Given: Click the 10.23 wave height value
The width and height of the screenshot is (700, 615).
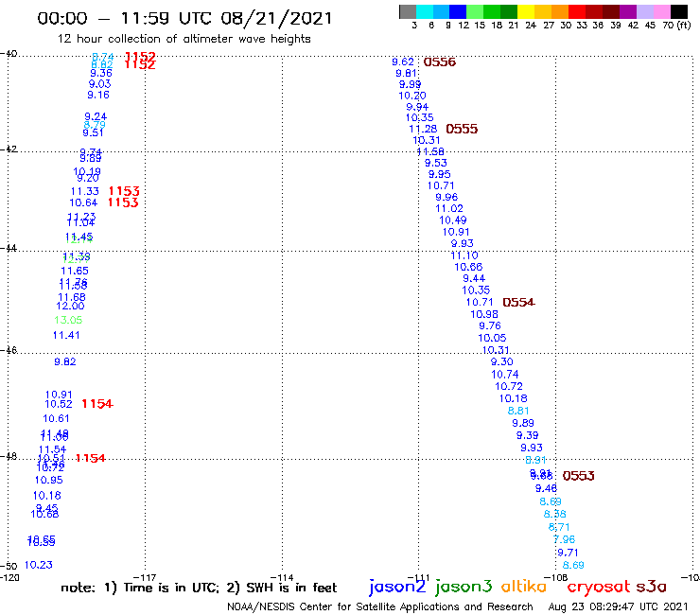Looking at the screenshot, I should coord(39,565).
